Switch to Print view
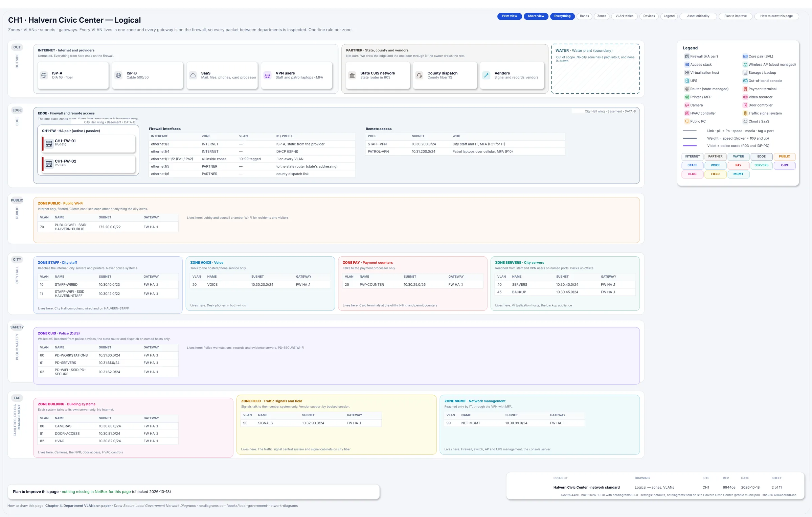This screenshot has height=517, width=812. click(x=509, y=16)
